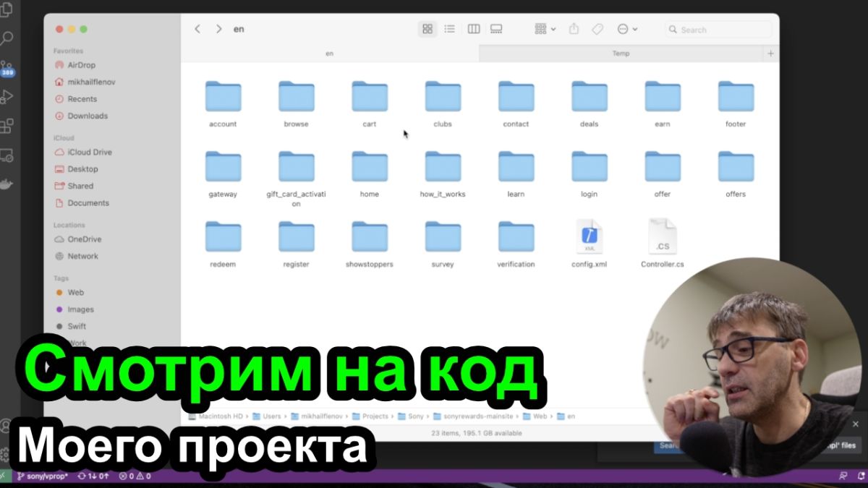Open VS Code Search activity icon

[x=7, y=38]
